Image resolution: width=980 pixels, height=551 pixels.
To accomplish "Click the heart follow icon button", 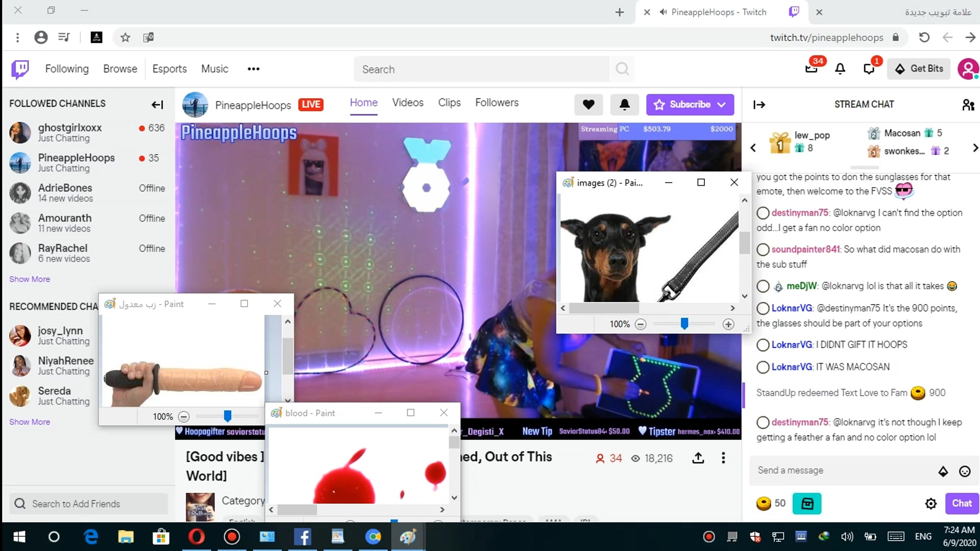I will [x=588, y=105].
